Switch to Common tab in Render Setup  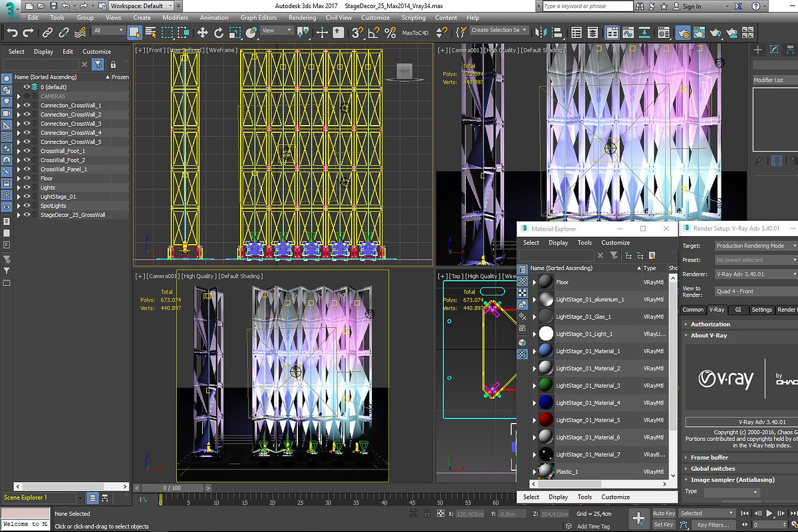point(693,310)
